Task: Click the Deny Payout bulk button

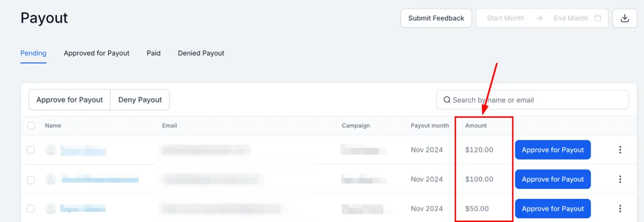Action: coord(140,100)
